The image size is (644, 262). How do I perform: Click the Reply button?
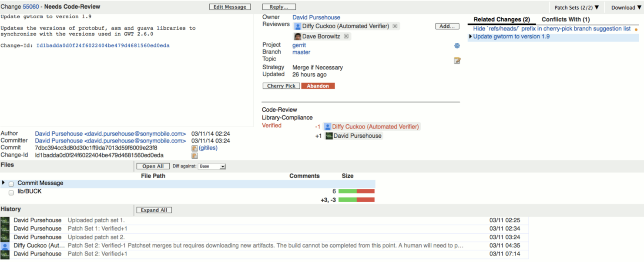coord(278,7)
